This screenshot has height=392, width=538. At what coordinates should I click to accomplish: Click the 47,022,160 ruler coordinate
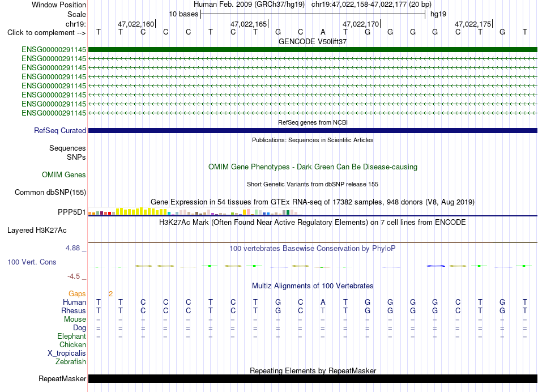(x=136, y=24)
